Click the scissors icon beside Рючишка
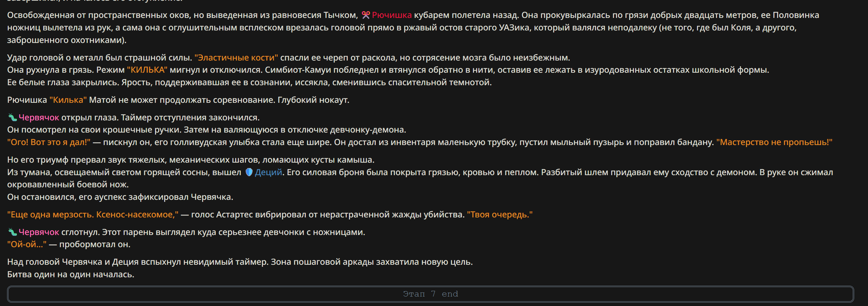Image resolution: width=868 pixels, height=306 pixels. [x=366, y=15]
